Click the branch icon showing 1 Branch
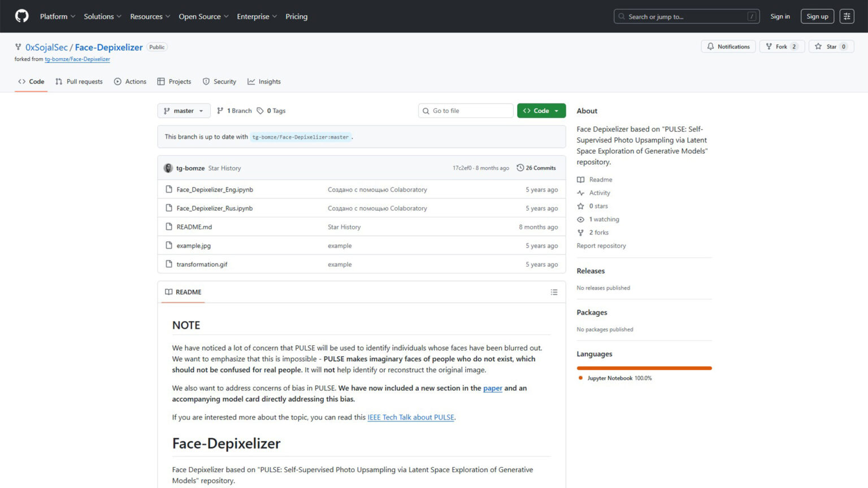This screenshot has width=868, height=488. click(220, 111)
